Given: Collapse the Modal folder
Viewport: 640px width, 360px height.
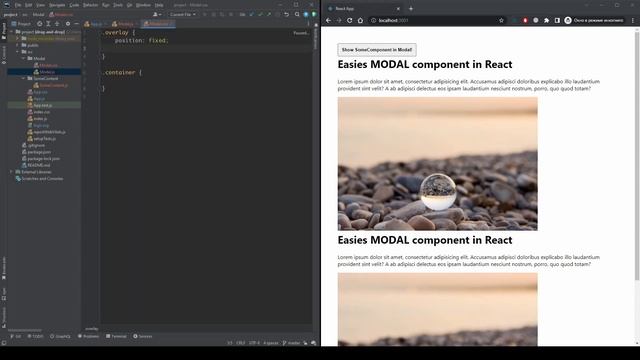Looking at the screenshot, I should click(23, 58).
